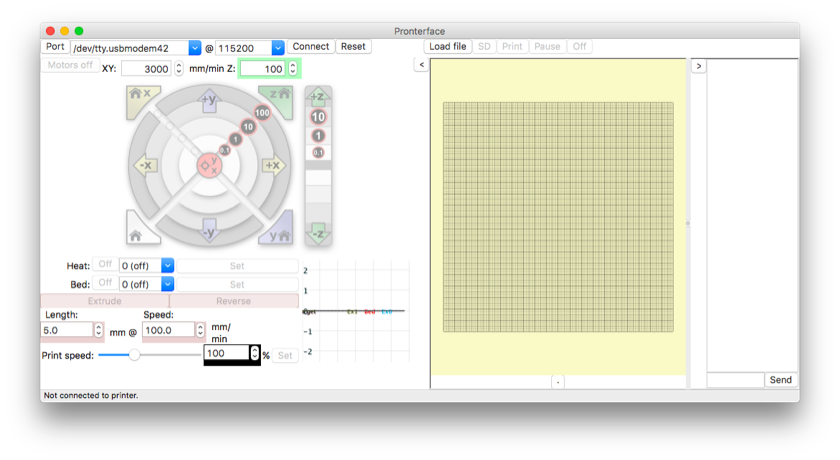Select the 1 mm XY jog ring
Image resolution: width=840 pixels, height=460 pixels.
[x=235, y=139]
